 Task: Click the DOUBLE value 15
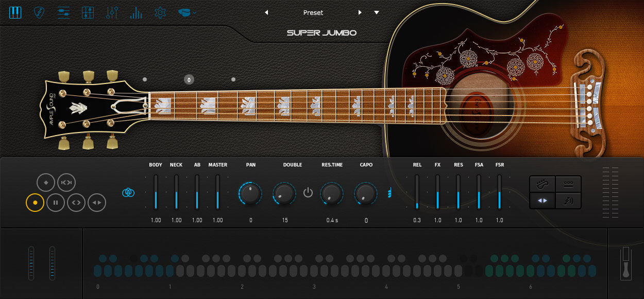[285, 220]
